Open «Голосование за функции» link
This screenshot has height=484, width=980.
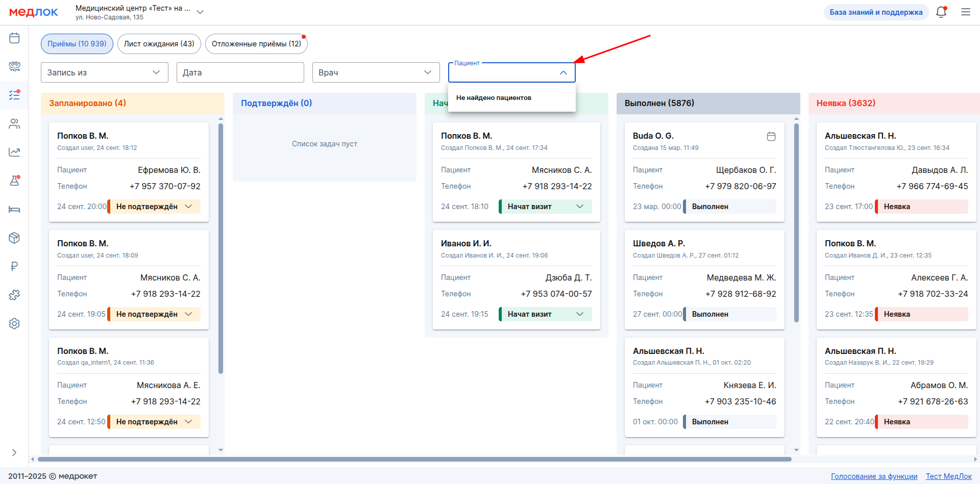point(874,476)
